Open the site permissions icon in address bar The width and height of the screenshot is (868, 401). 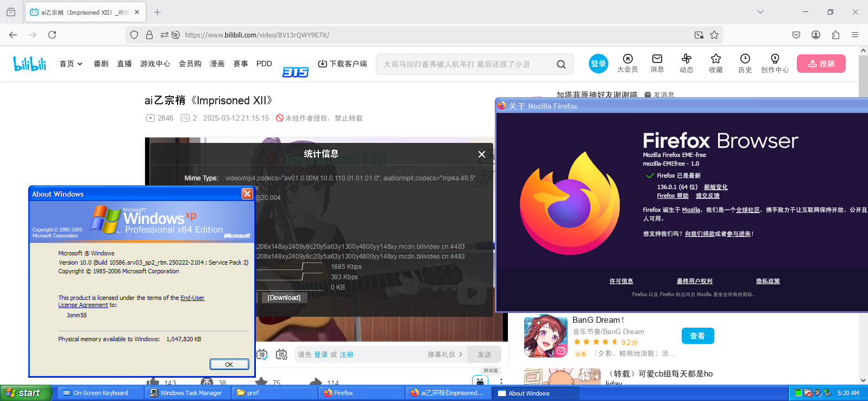[x=164, y=35]
